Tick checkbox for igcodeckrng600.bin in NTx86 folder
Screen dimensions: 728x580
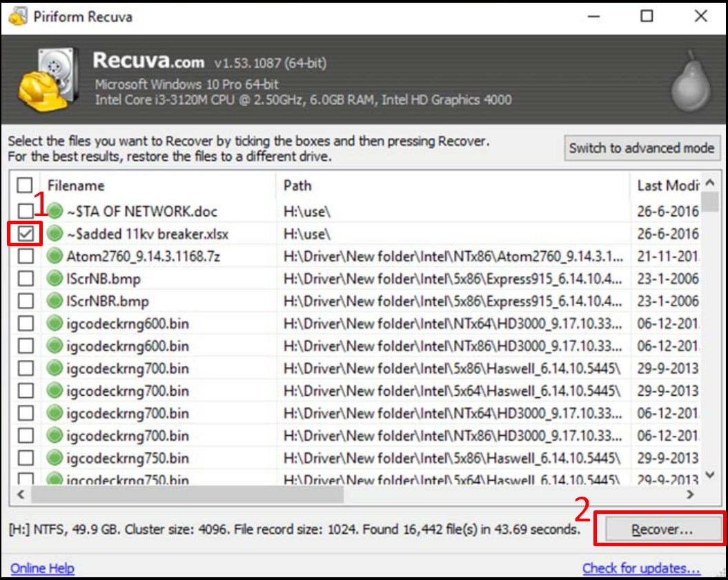pos(26,346)
